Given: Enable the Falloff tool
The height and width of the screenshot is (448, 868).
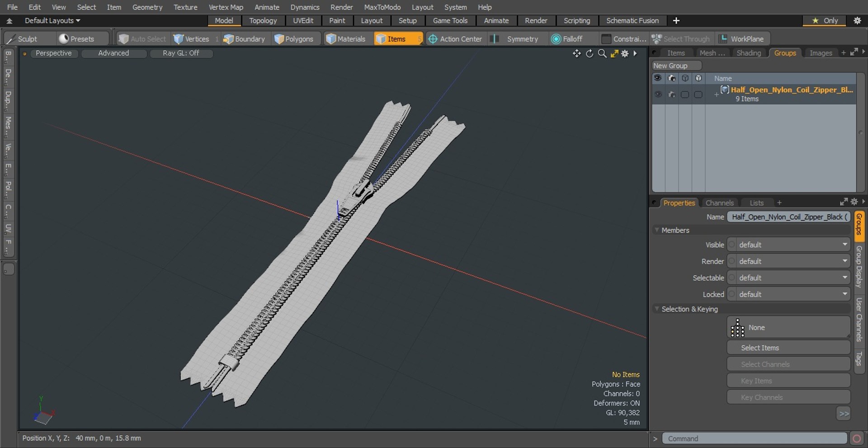Looking at the screenshot, I should 567,39.
